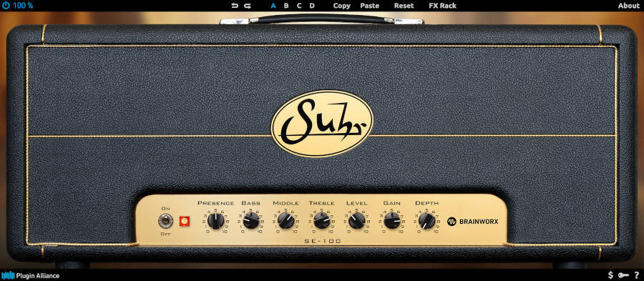
Task: Click the key license icon
Action: point(623,275)
